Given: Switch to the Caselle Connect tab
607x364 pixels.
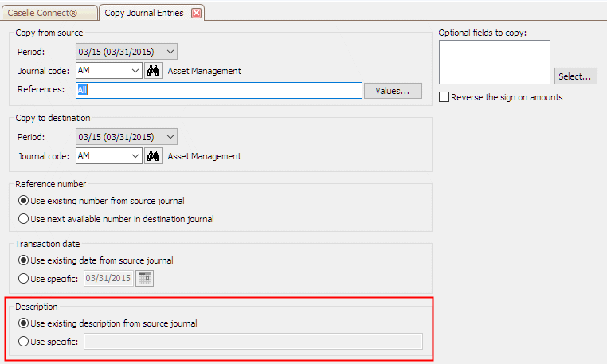Looking at the screenshot, I should (x=49, y=13).
